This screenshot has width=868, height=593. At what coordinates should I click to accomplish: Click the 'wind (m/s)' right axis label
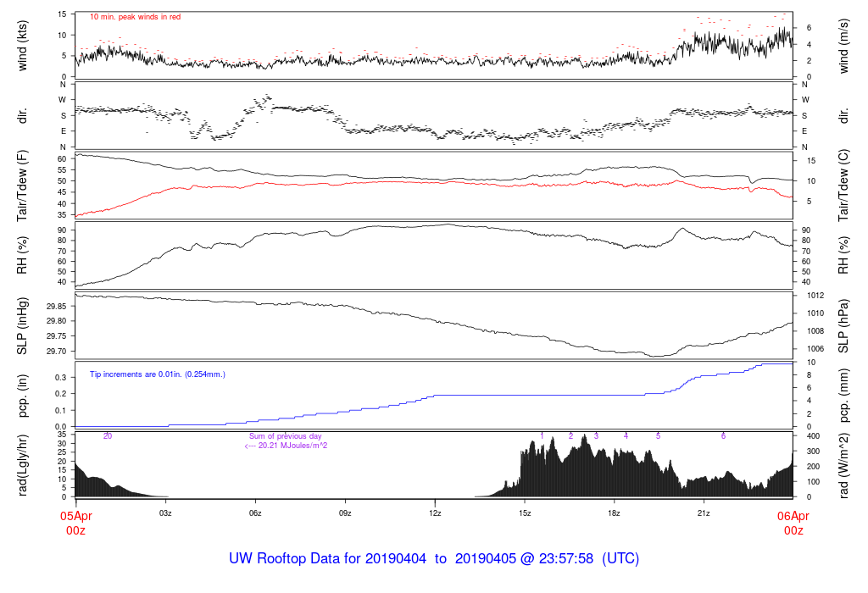pos(843,46)
